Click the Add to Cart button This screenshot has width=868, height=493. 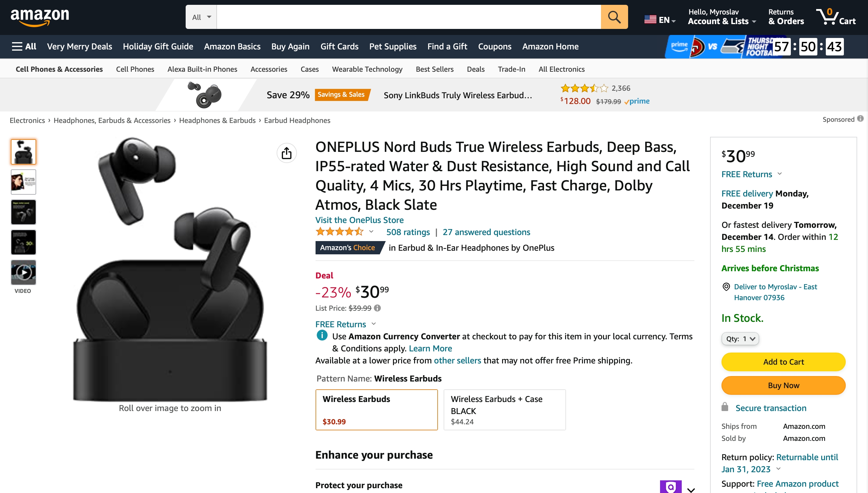pyautogui.click(x=783, y=362)
